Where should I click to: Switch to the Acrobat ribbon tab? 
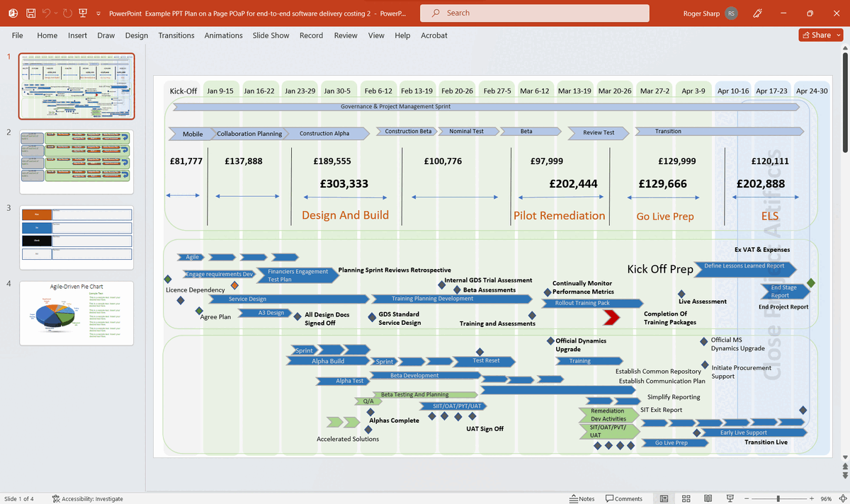point(434,35)
